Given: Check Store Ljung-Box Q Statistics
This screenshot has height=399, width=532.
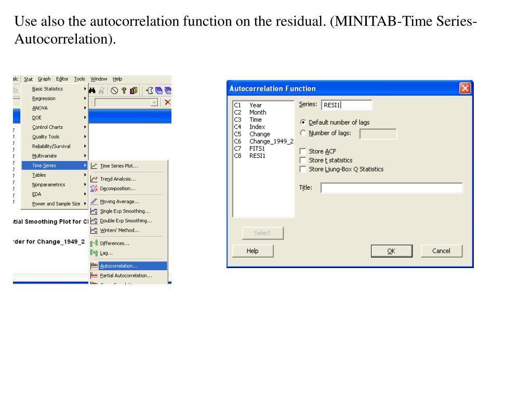Looking at the screenshot, I should tap(303, 169).
